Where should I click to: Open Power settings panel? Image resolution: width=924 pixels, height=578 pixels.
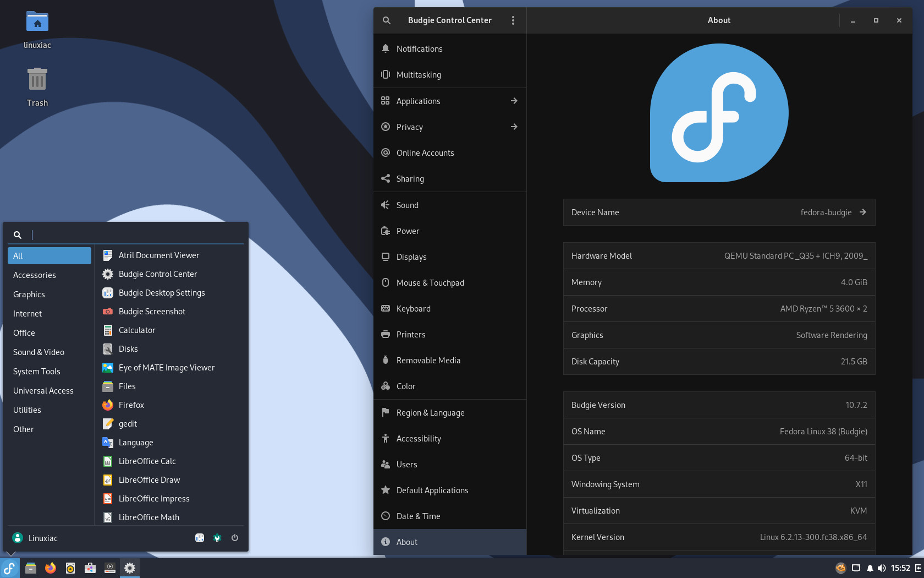click(450, 231)
